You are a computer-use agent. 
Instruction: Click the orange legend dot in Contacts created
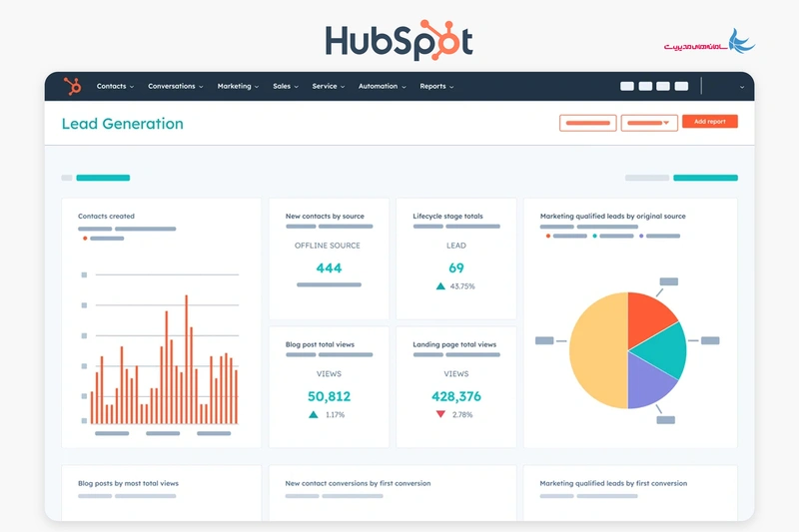(x=85, y=239)
